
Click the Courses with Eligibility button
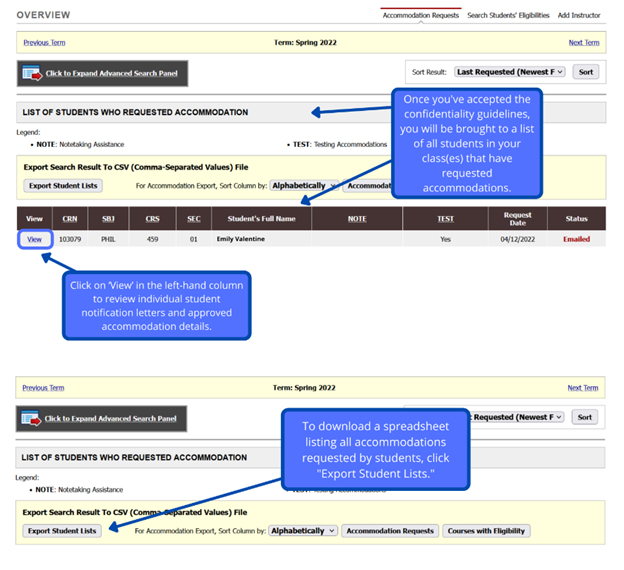tap(486, 531)
